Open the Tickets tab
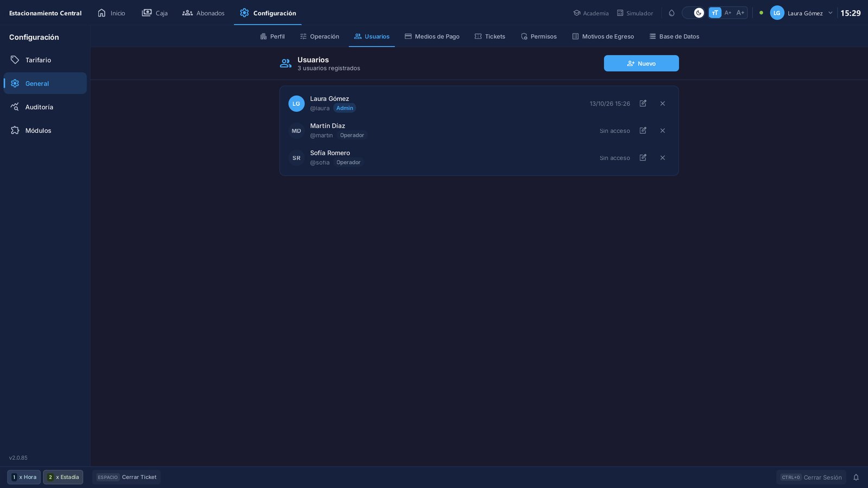 (490, 36)
